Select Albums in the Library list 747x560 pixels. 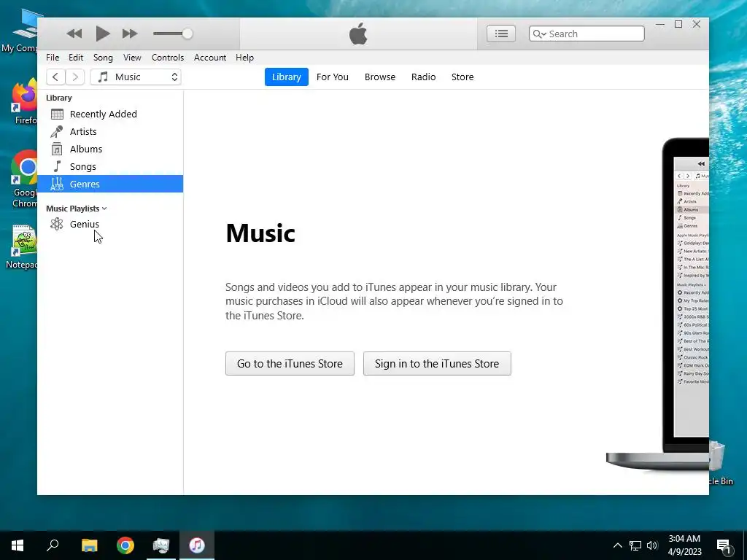tap(110, 149)
